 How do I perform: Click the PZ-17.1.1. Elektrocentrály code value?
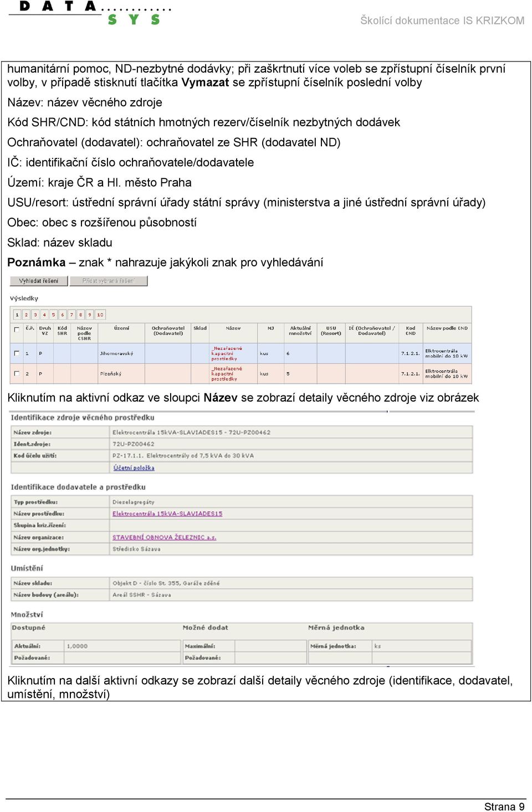[183, 456]
